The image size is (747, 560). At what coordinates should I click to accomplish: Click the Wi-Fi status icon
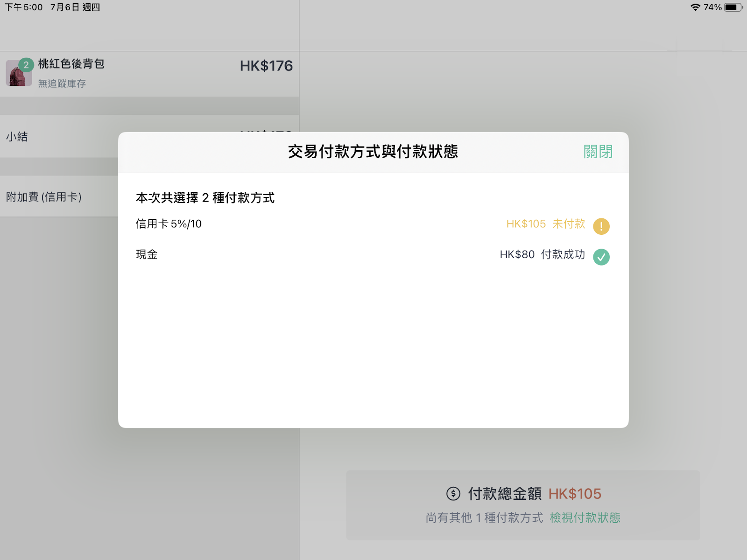pos(695,7)
